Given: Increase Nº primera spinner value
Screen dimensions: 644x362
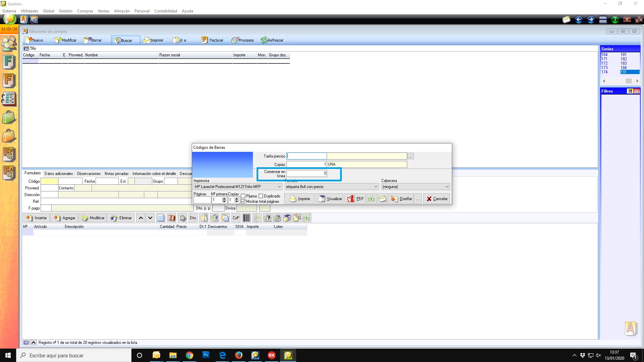Looking at the screenshot, I should (x=224, y=198).
